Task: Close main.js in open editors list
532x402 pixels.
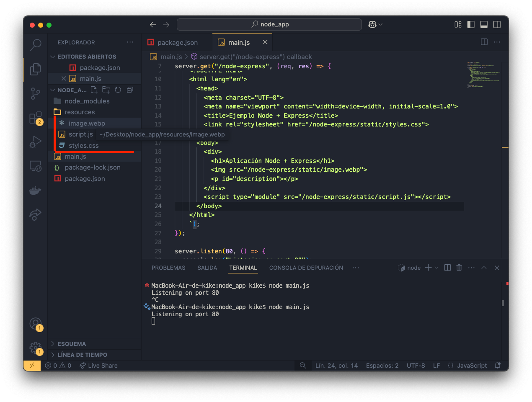Action: (64, 78)
